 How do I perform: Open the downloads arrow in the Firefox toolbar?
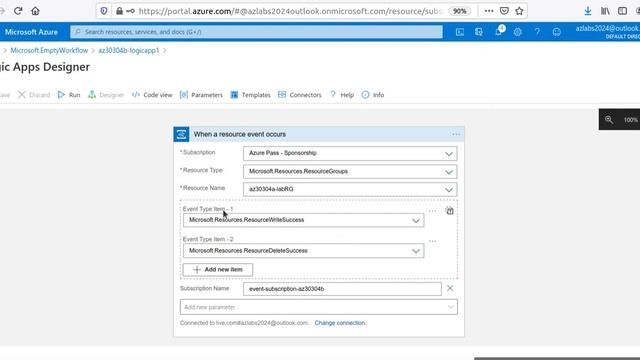click(x=588, y=11)
